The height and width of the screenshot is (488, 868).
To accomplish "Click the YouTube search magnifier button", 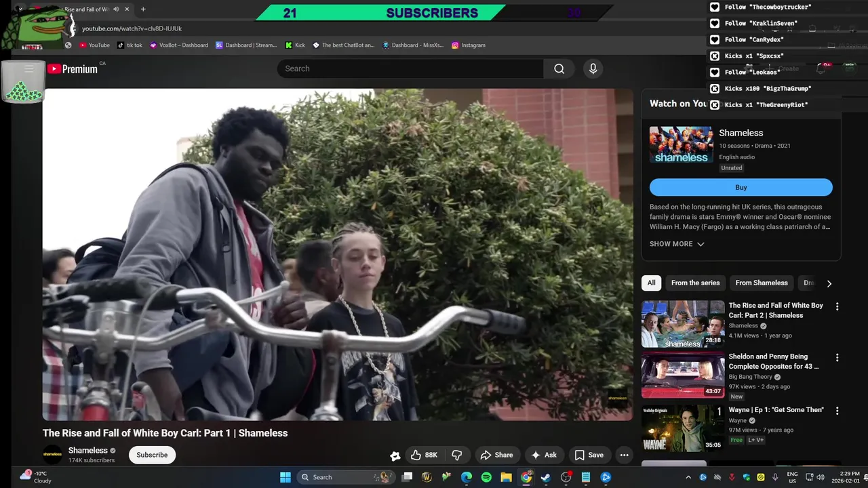I will (559, 68).
